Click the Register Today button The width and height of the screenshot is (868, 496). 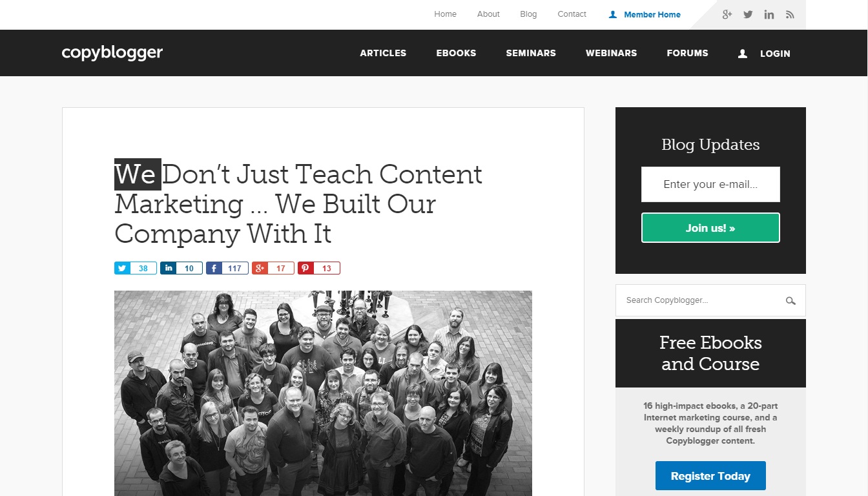pos(710,476)
